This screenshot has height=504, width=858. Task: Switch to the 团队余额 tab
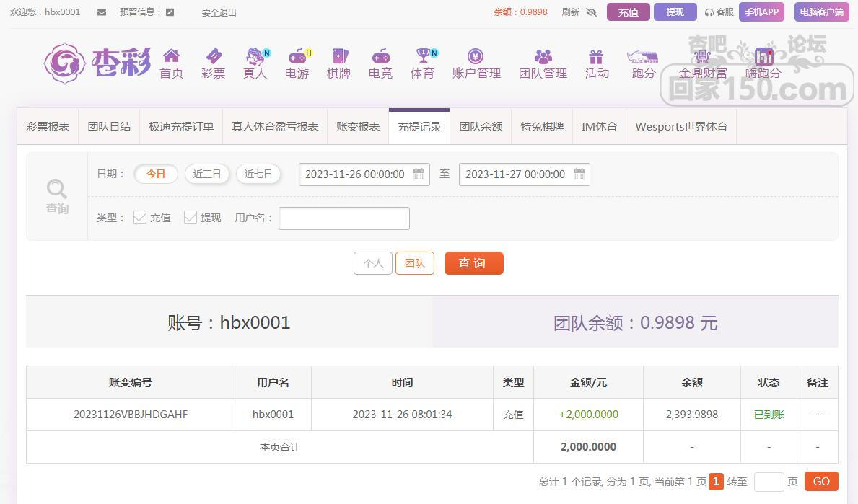coord(481,126)
